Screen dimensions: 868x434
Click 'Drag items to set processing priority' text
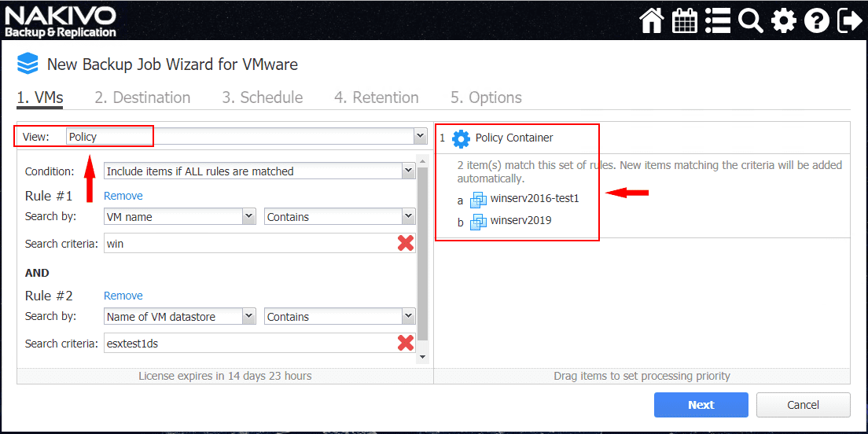click(x=642, y=376)
